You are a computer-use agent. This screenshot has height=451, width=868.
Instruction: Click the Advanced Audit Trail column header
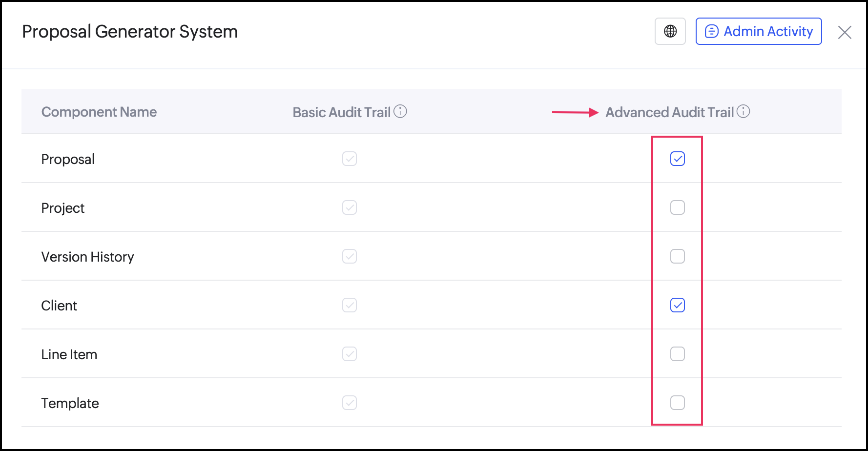click(x=670, y=112)
